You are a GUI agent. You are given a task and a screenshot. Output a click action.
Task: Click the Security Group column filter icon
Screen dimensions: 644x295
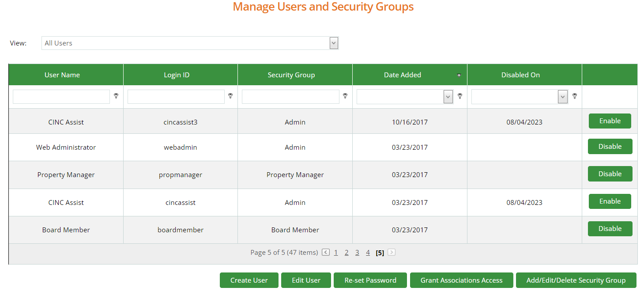click(x=345, y=96)
